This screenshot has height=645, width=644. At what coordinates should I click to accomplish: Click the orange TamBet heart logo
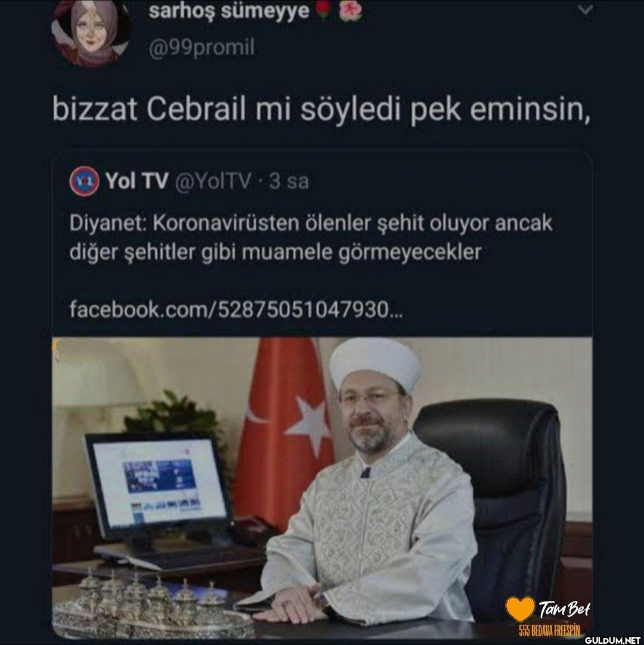point(520,609)
